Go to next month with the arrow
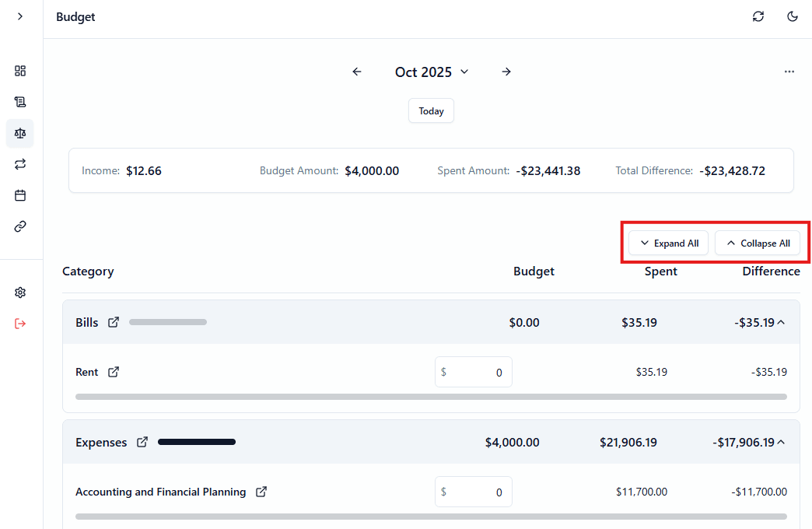This screenshot has width=812, height=529. click(x=506, y=72)
